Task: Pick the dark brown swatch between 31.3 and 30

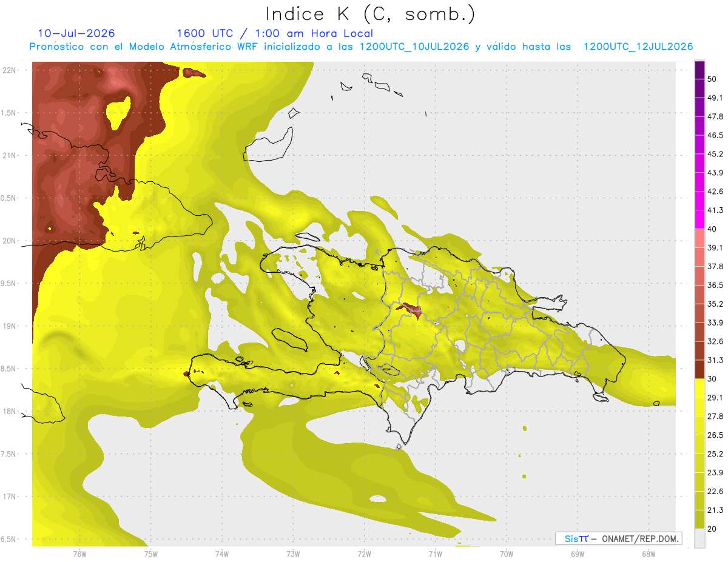Action: click(699, 369)
